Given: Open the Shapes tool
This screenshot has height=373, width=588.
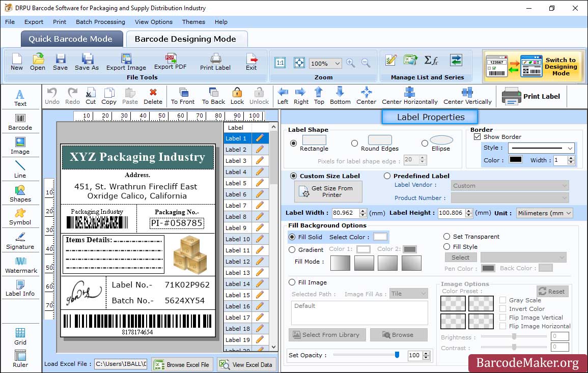Looking at the screenshot, I should pyautogui.click(x=20, y=193).
